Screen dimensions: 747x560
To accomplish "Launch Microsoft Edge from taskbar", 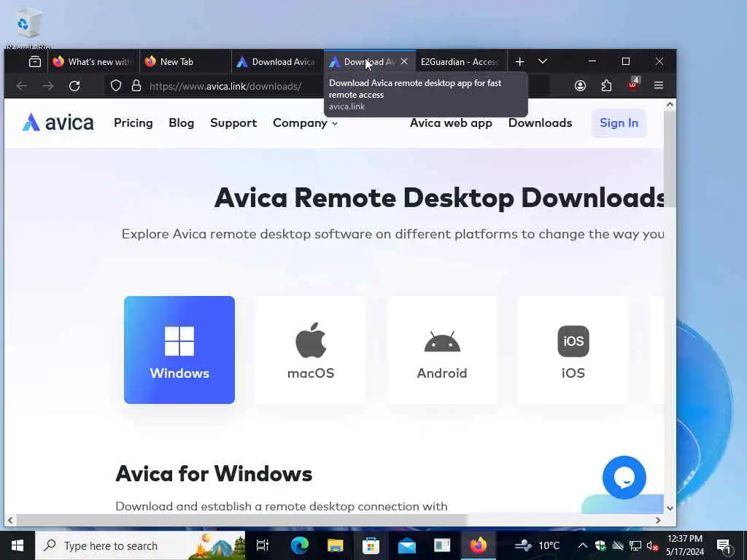I will click(300, 545).
